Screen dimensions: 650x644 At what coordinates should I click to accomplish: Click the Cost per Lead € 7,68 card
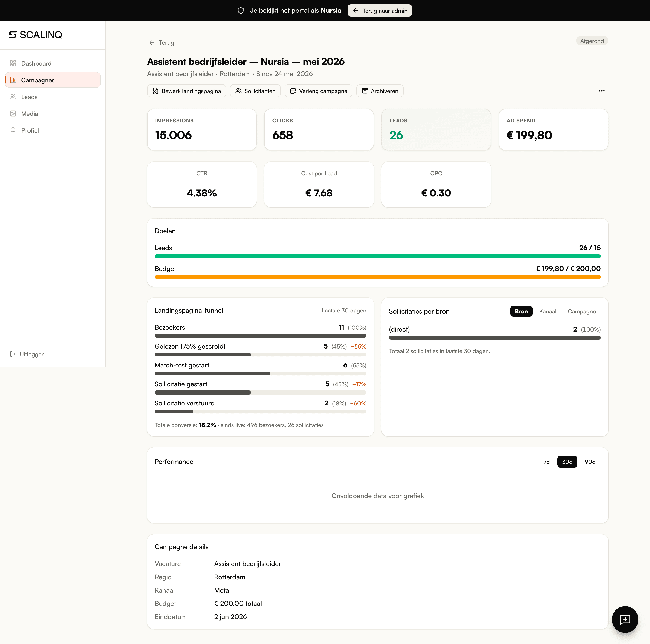pyautogui.click(x=319, y=185)
